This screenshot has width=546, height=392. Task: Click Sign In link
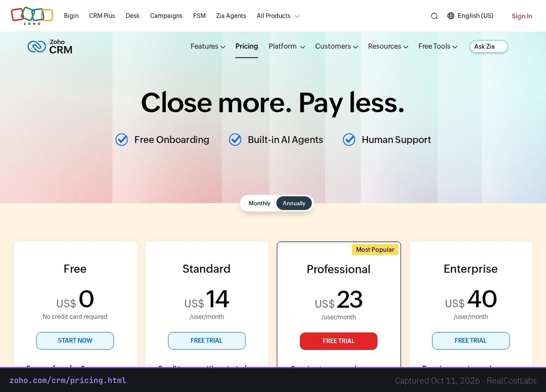click(x=522, y=16)
